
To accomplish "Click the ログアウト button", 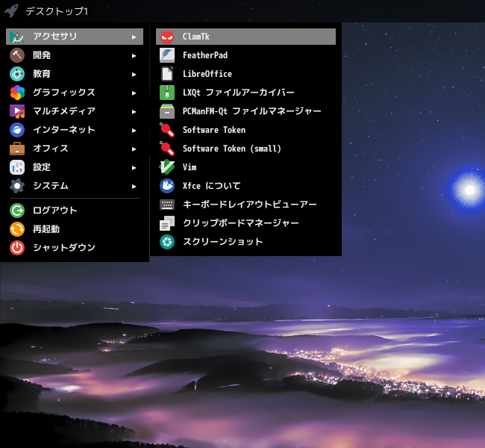I will click(75, 211).
